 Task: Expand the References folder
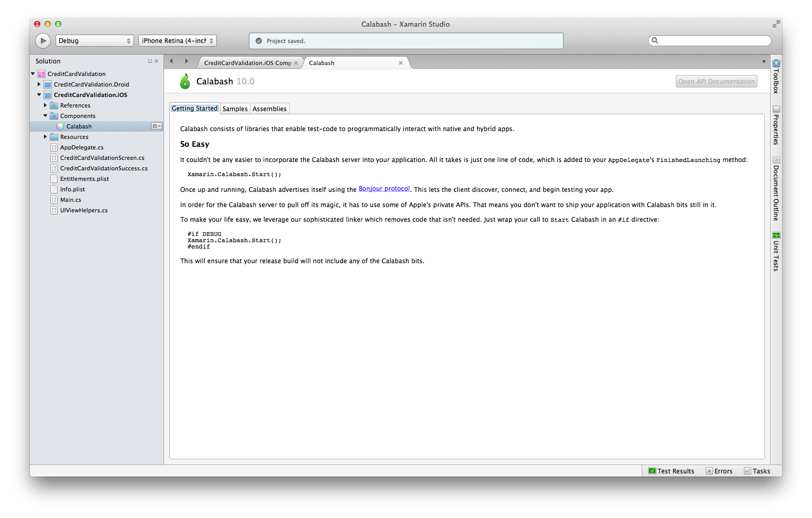click(45, 105)
